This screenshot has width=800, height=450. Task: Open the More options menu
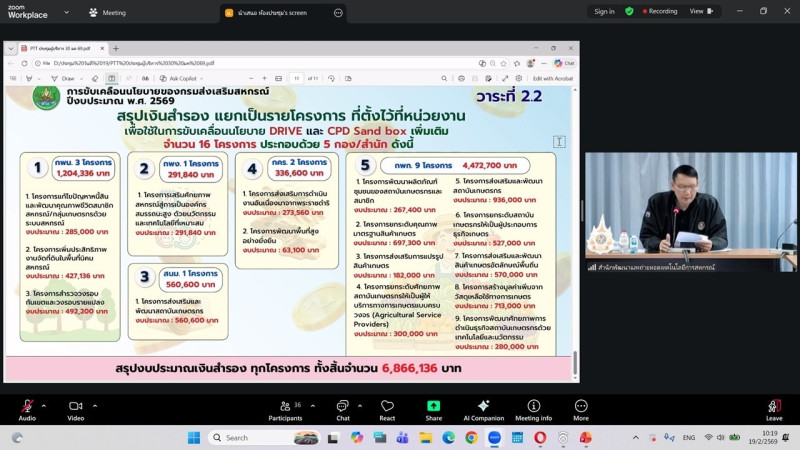pos(581,408)
